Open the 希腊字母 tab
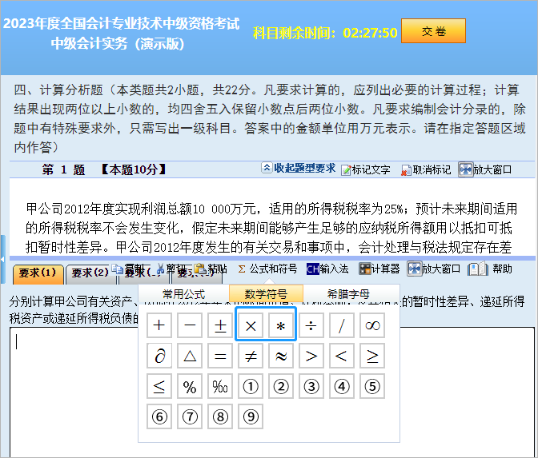 click(x=348, y=294)
